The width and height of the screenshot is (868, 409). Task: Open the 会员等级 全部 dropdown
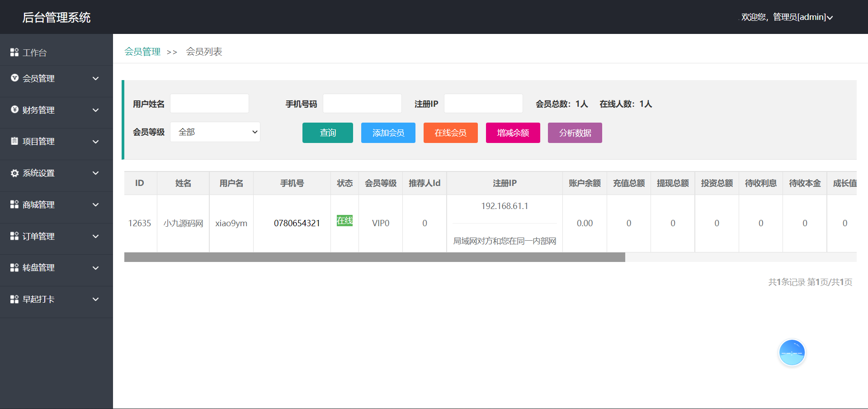pyautogui.click(x=215, y=132)
